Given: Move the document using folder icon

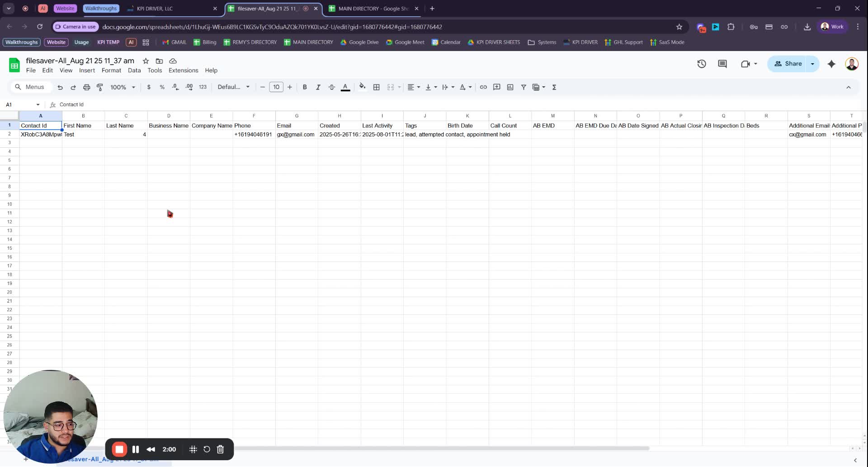Looking at the screenshot, I should click(x=159, y=61).
